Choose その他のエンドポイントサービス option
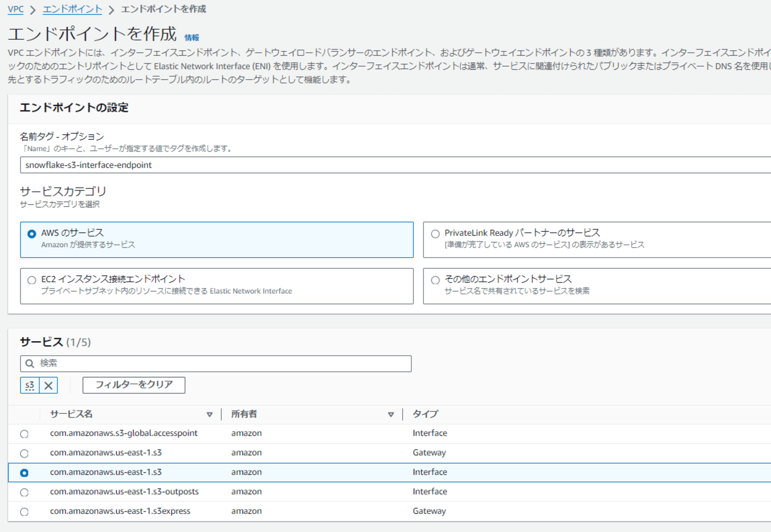 click(x=435, y=280)
